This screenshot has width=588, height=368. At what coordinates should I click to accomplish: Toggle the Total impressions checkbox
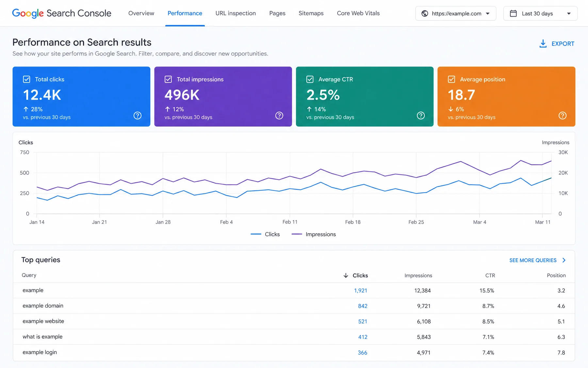[x=168, y=79]
